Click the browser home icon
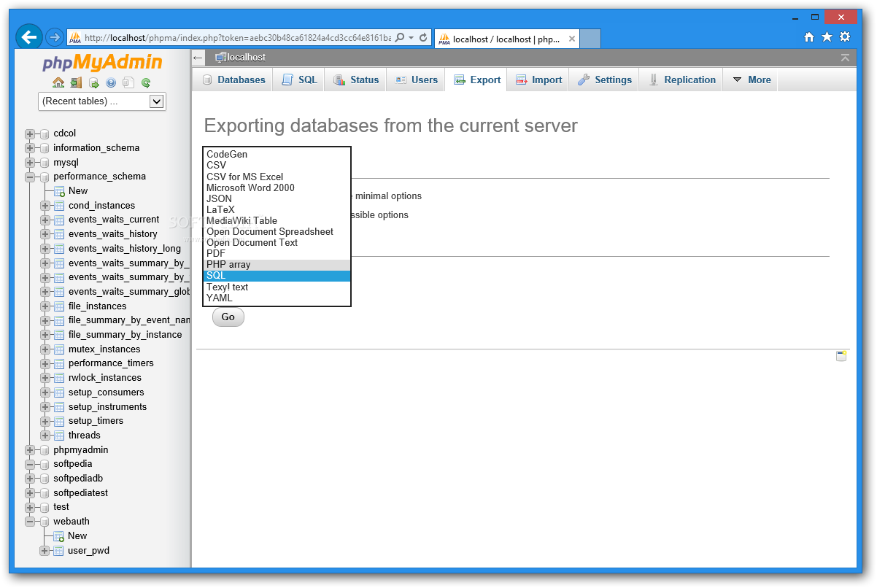The width and height of the screenshot is (877, 588). [x=809, y=37]
